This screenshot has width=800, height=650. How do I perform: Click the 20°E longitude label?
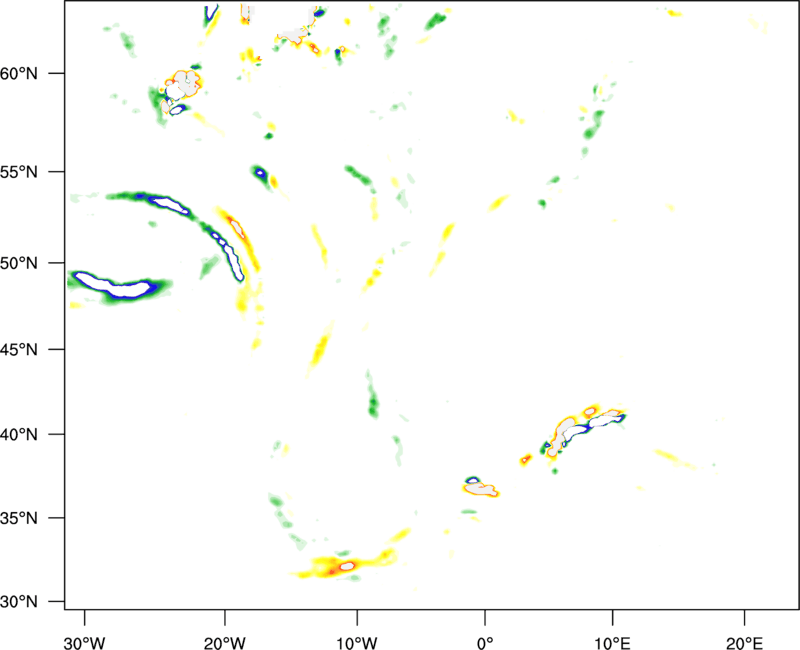(744, 643)
